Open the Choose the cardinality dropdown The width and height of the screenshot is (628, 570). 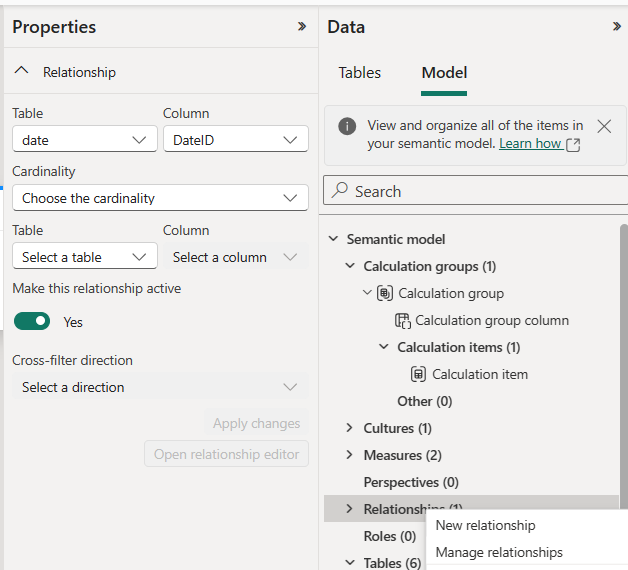click(x=160, y=197)
